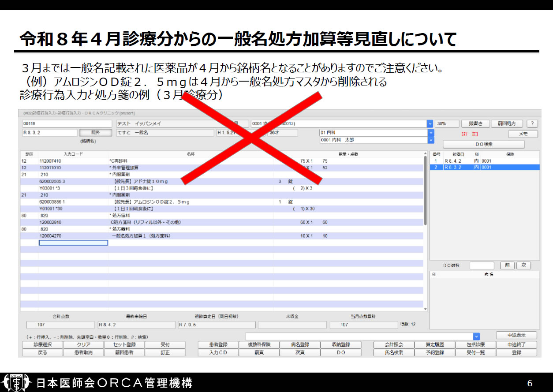Expand the 01 内科 department dropdown

point(431,133)
